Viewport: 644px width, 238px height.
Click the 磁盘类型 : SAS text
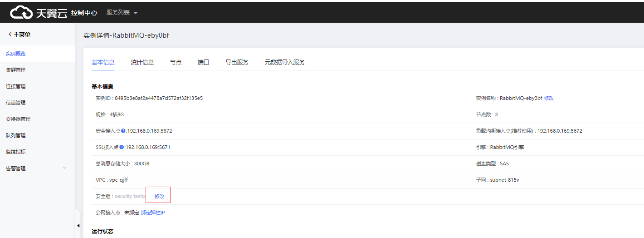tap(492, 164)
